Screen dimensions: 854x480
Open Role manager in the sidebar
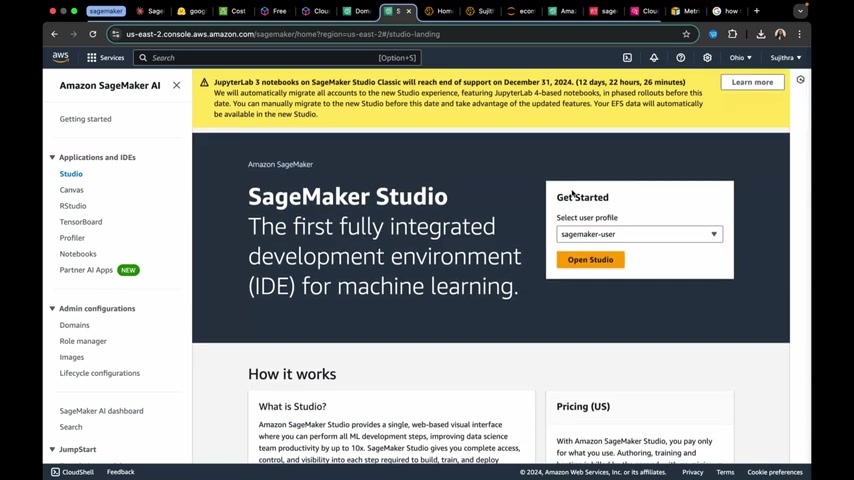83,341
